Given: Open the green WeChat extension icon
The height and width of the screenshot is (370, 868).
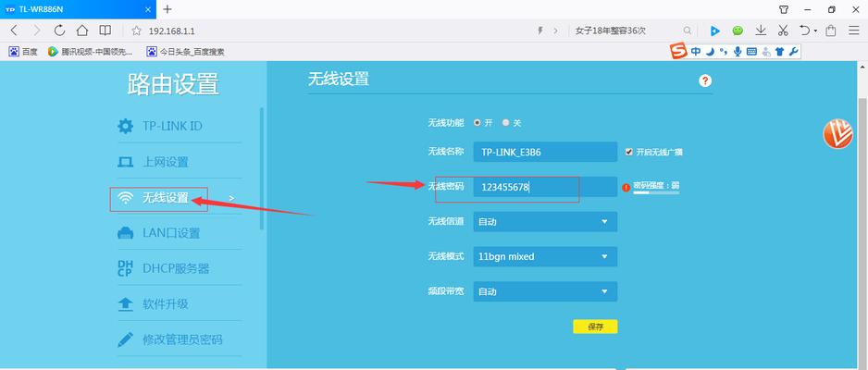Looking at the screenshot, I should point(738,31).
